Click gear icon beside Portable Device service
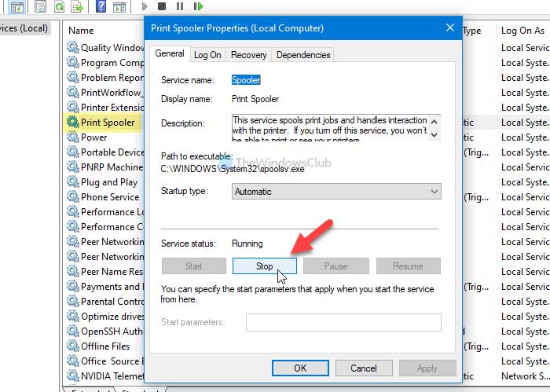This screenshot has height=392, width=550. pos(72,152)
